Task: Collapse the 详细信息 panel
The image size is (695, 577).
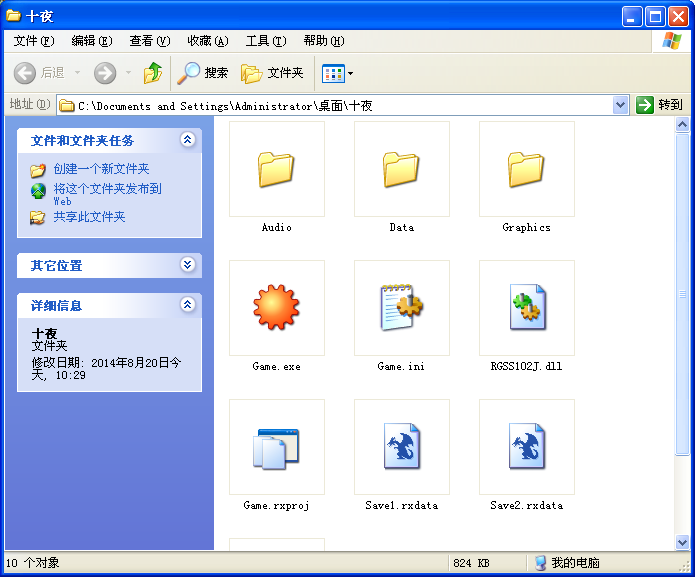Action: click(187, 304)
